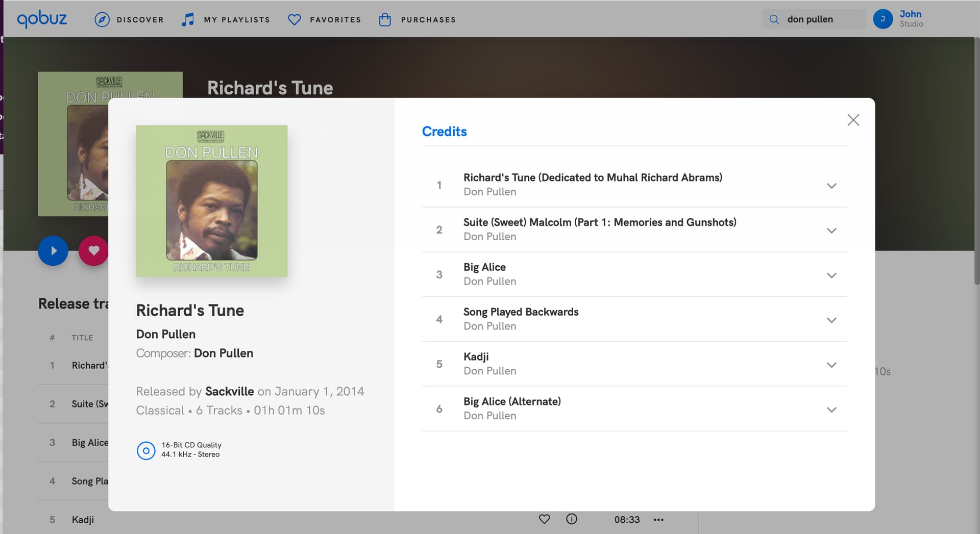Click the Purchases shopping bag icon
Image resolution: width=980 pixels, height=534 pixels.
[x=385, y=19]
